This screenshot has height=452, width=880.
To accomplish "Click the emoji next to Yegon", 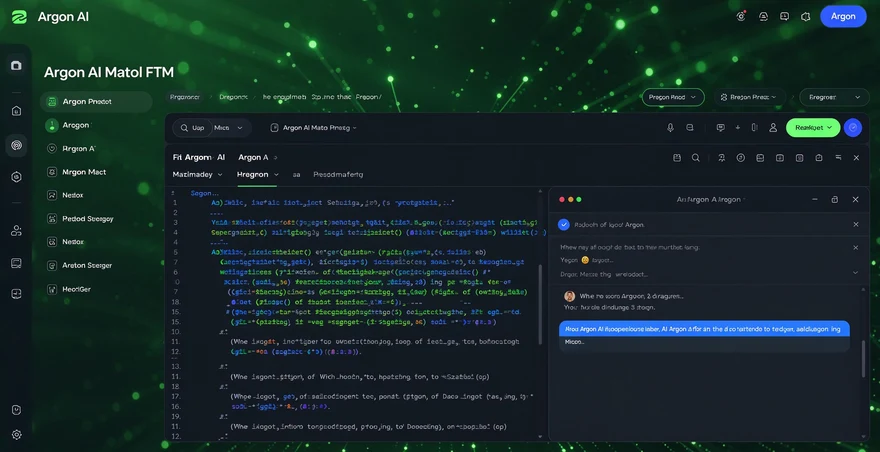I will [x=585, y=260].
